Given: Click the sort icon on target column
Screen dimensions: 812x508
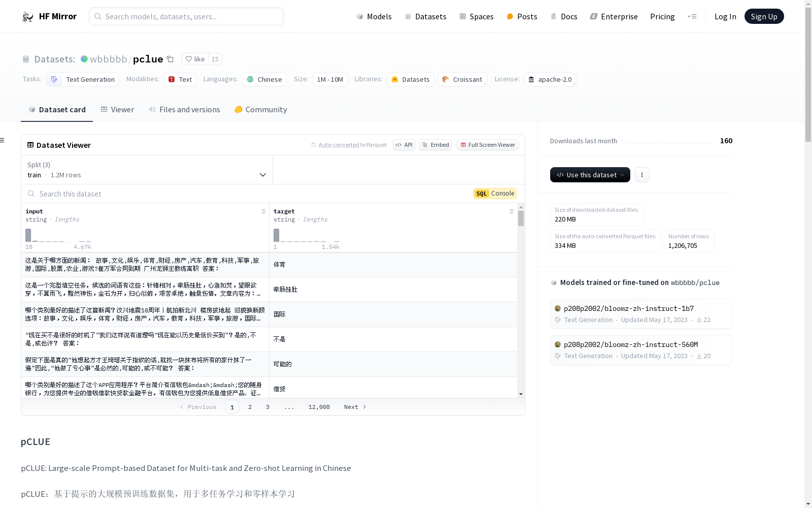Looking at the screenshot, I should [512, 211].
